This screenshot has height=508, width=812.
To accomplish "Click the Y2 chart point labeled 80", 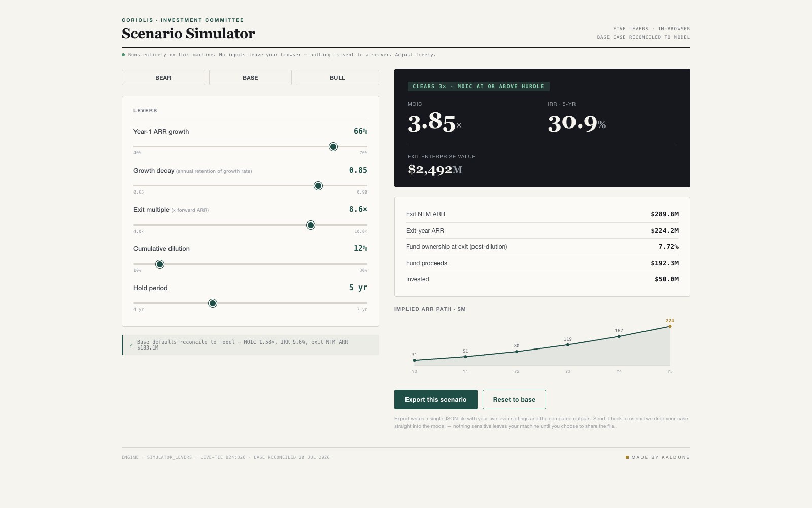I will click(517, 352).
